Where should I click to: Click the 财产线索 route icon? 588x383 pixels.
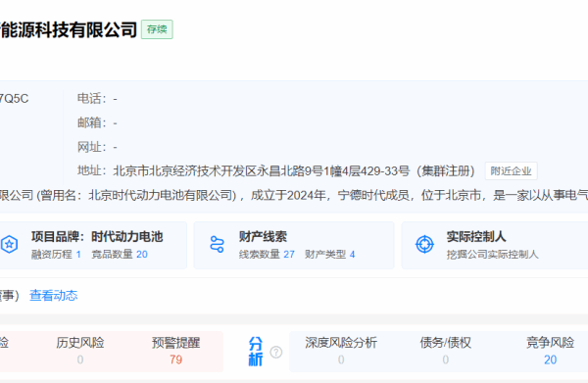point(217,244)
